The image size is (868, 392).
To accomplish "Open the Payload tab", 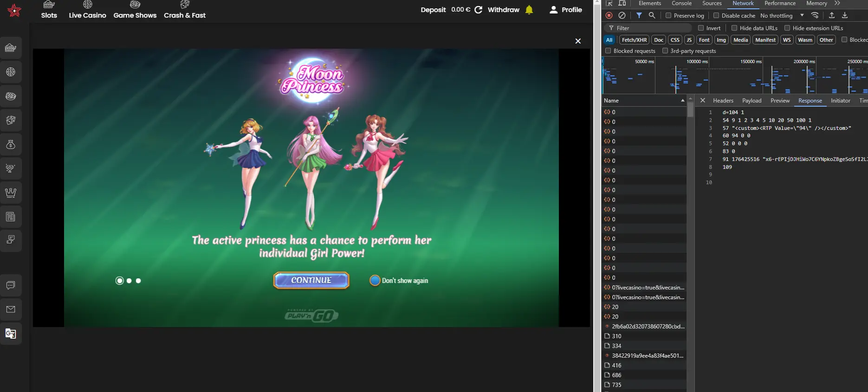I will [751, 101].
